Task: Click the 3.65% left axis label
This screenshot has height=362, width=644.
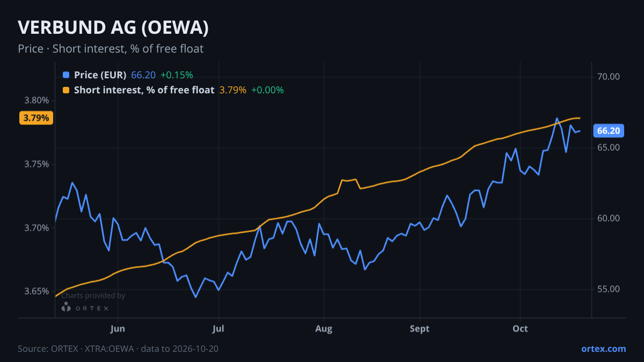Action: tap(37, 291)
